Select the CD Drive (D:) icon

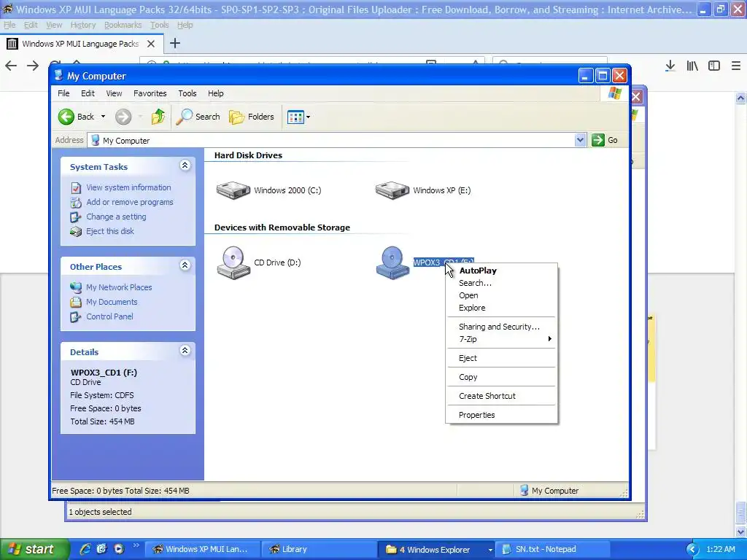click(233, 262)
